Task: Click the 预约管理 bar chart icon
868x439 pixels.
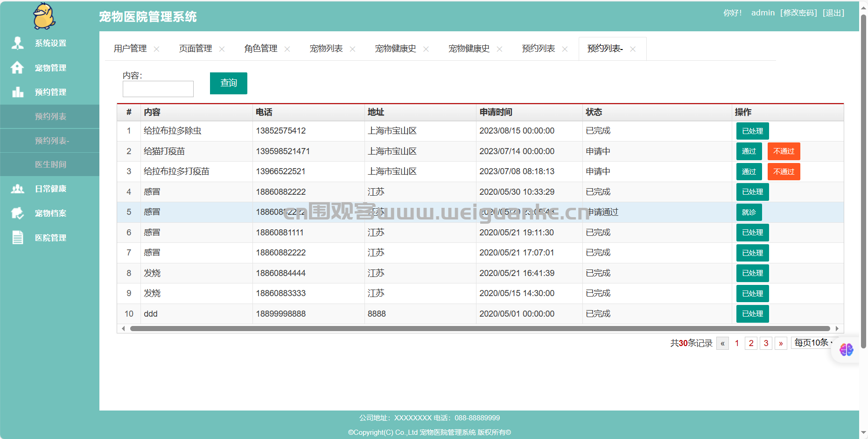Action: (x=18, y=92)
